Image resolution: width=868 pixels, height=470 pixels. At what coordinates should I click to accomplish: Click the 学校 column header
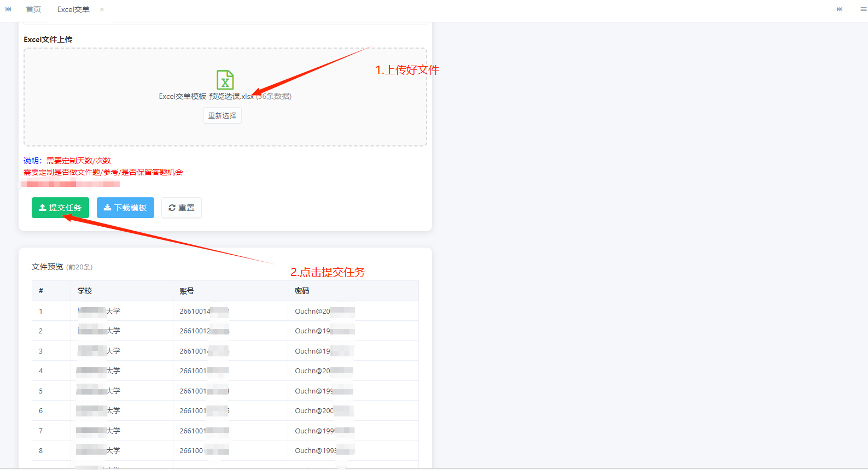122,291
